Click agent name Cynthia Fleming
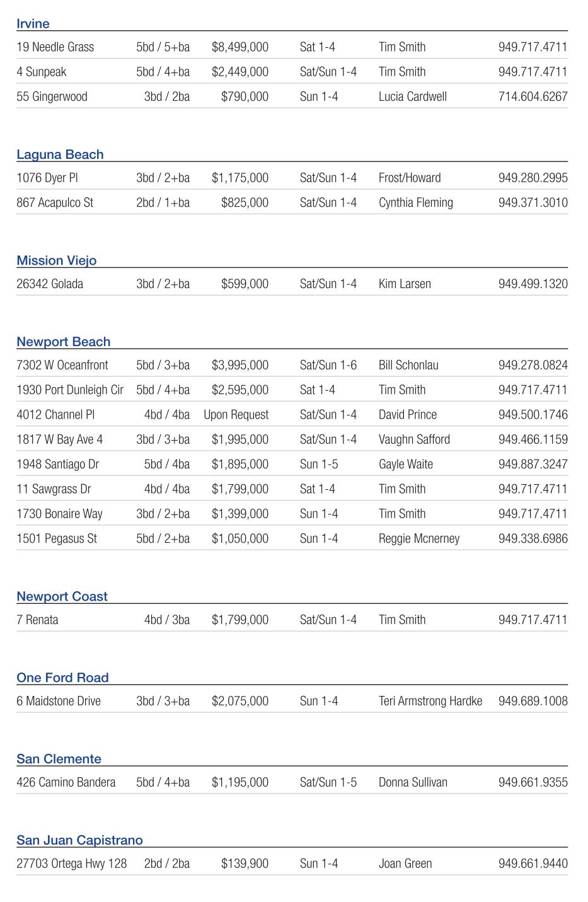Image resolution: width=588 pixels, height=902 pixels. click(x=415, y=203)
